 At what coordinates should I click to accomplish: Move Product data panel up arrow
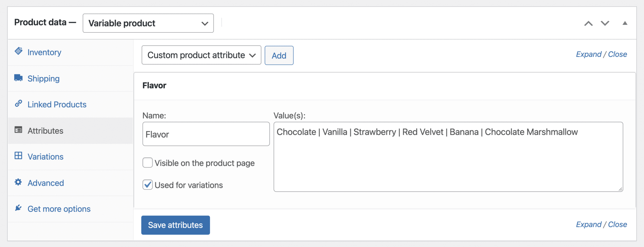(588, 23)
